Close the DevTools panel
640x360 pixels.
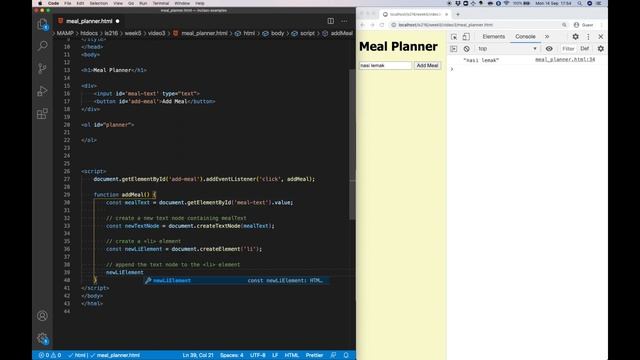601,37
